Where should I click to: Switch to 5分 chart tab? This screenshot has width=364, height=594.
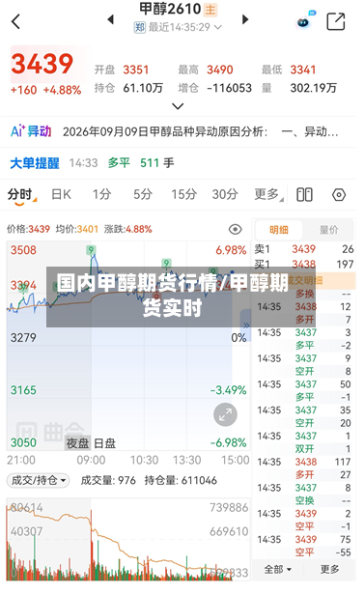[x=143, y=194]
